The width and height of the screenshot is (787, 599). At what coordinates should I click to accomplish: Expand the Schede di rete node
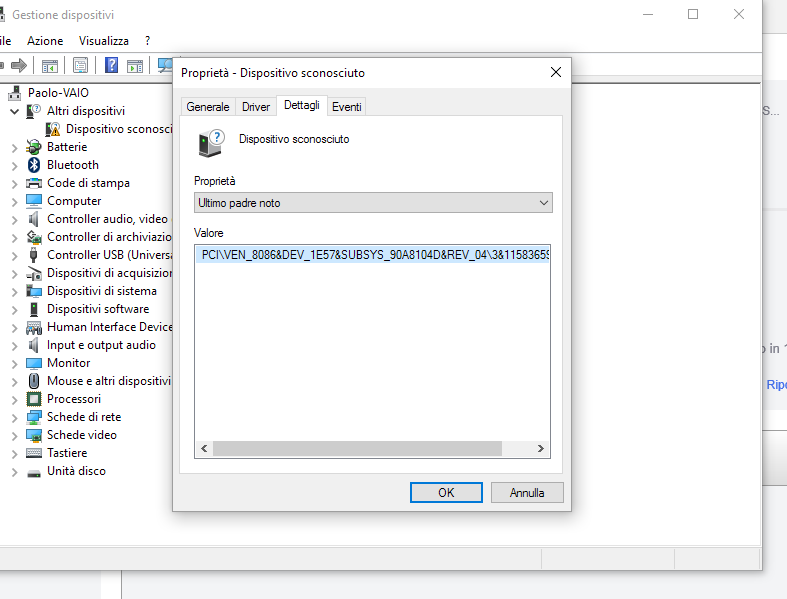(x=14, y=417)
